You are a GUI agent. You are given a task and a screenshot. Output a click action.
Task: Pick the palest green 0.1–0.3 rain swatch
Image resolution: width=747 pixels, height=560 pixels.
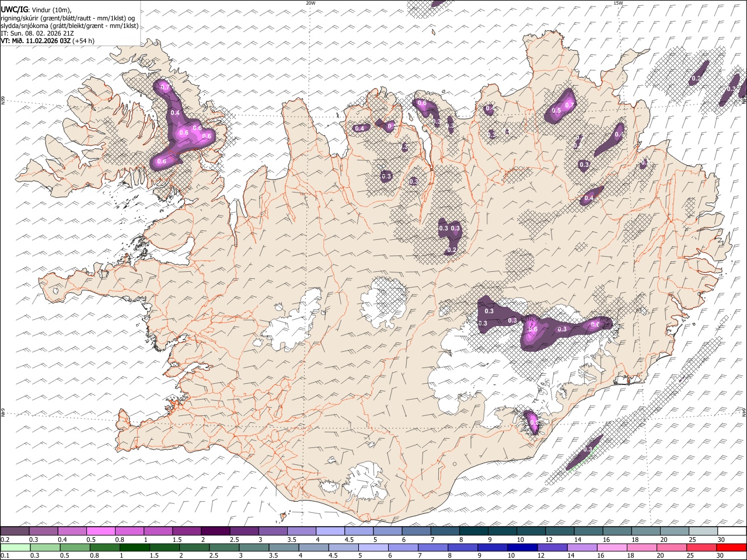[15, 547]
